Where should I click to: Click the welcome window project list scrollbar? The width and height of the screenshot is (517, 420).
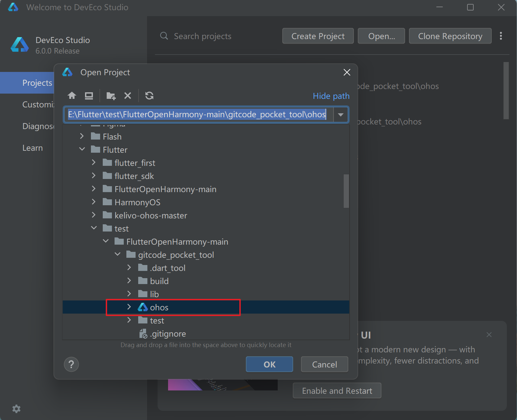[506, 91]
